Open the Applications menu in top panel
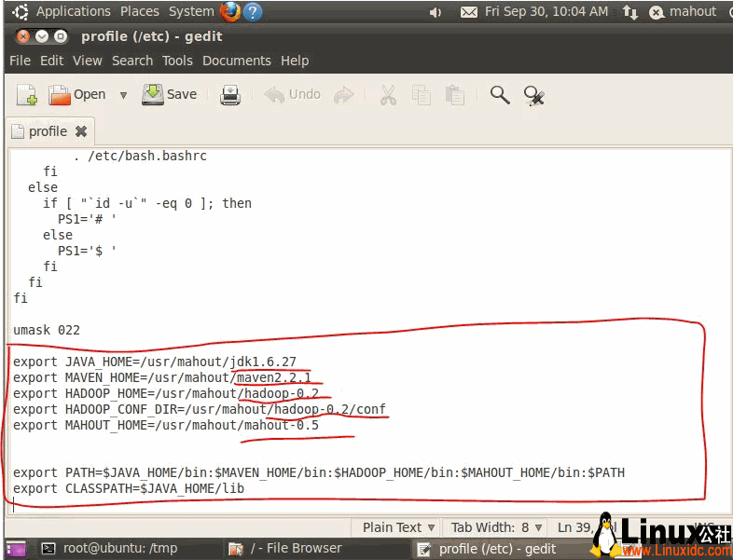Screen dimensions: 733x560 click(74, 11)
